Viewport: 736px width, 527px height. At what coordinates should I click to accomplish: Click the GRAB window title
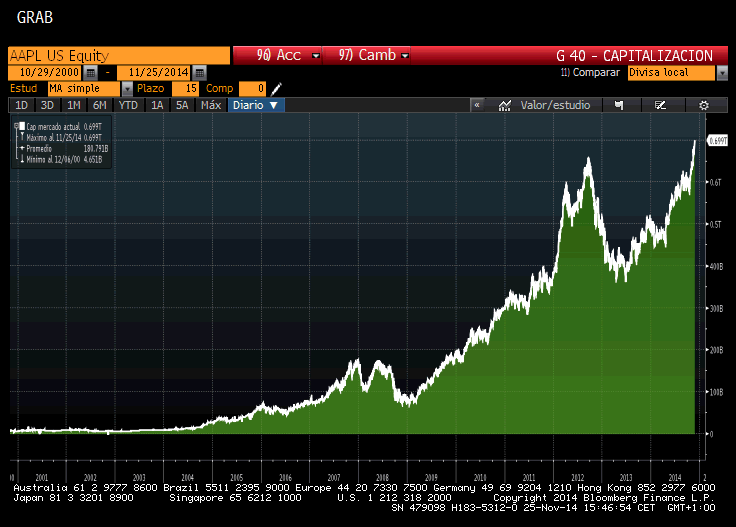35,17
